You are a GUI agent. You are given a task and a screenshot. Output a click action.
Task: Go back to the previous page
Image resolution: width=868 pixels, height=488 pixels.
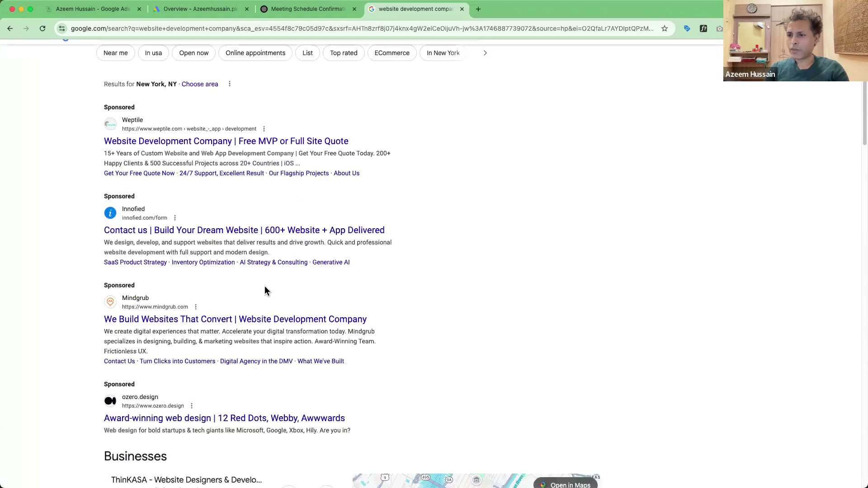click(x=10, y=28)
